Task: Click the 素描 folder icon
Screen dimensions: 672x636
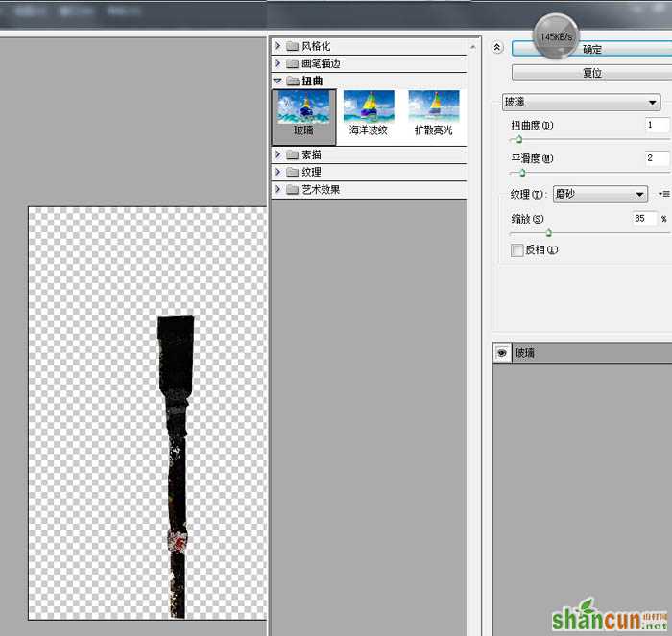Action: tap(292, 154)
